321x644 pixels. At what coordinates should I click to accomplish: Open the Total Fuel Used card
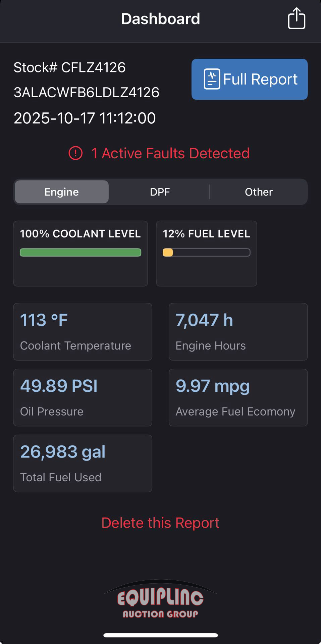click(83, 463)
